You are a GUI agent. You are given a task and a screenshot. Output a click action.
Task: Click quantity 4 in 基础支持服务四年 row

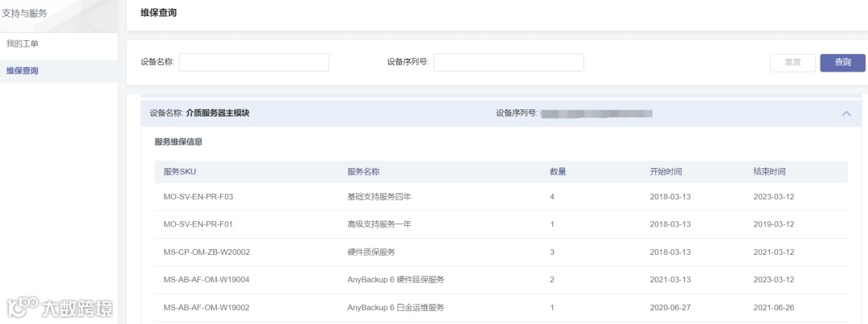[x=552, y=197]
